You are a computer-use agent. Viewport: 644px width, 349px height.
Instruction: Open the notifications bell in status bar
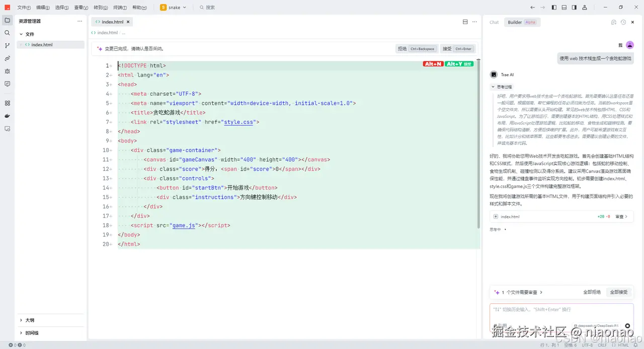635,345
